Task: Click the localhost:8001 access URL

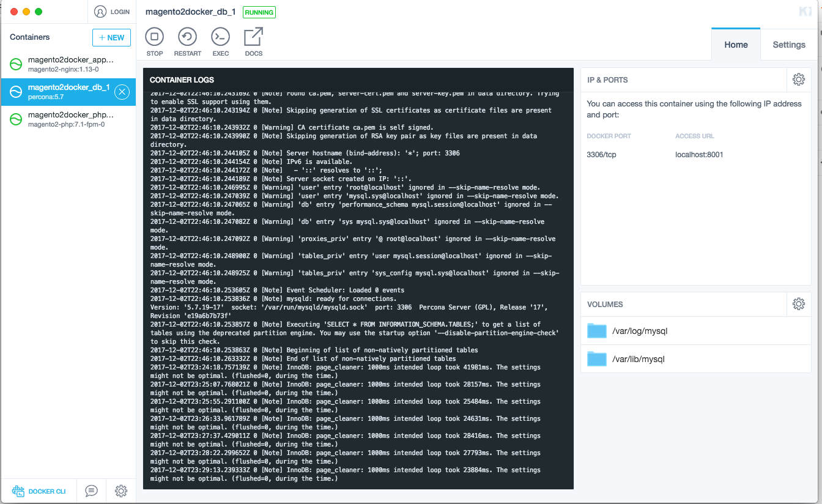Action: point(699,155)
